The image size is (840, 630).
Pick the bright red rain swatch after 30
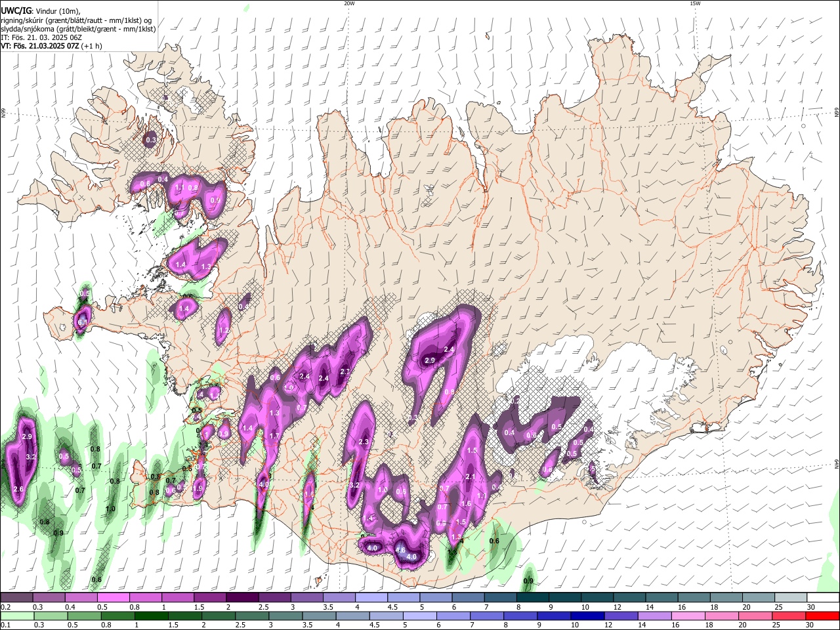(823, 616)
